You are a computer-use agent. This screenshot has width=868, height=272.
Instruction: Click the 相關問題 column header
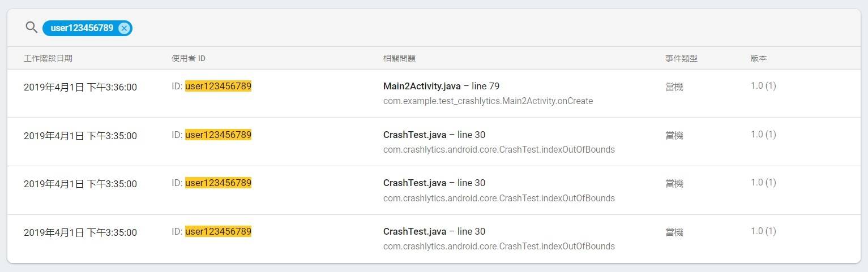click(x=399, y=58)
